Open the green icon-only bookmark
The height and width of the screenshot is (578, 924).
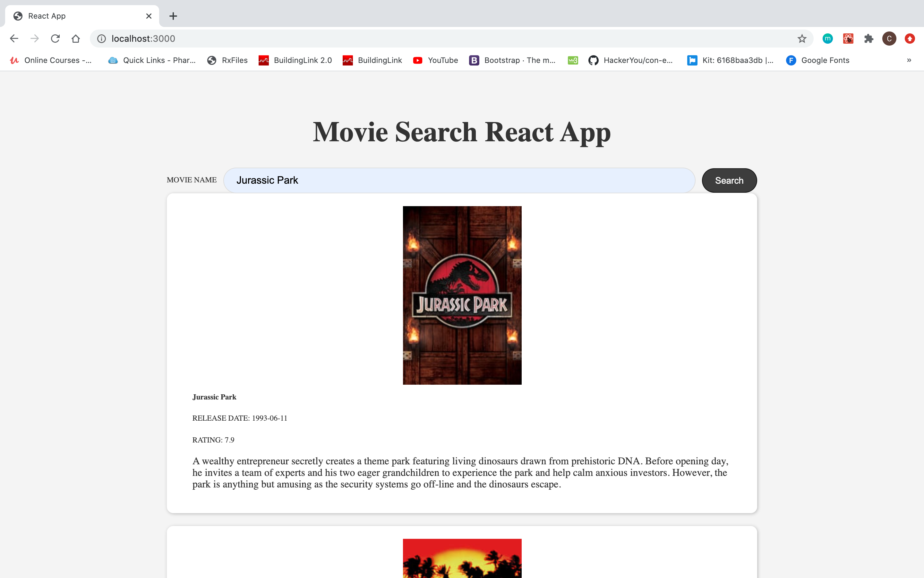pos(573,60)
